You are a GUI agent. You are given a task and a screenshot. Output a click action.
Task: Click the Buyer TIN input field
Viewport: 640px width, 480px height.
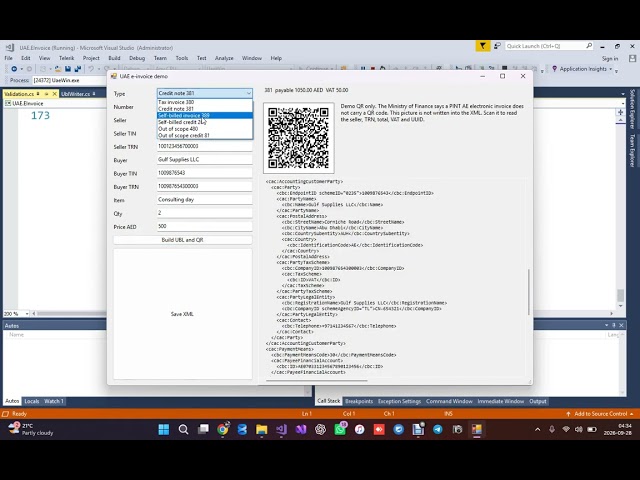pyautogui.click(x=204, y=173)
